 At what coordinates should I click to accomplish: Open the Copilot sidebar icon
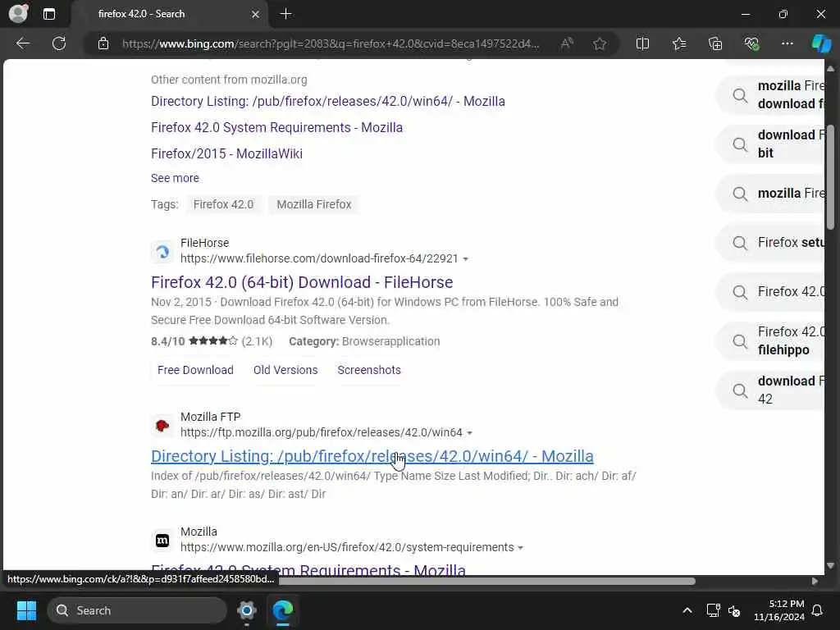[821, 43]
